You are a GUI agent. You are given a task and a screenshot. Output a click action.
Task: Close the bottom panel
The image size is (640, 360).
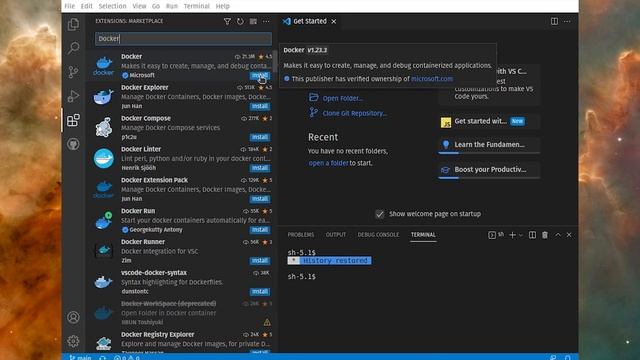click(569, 235)
